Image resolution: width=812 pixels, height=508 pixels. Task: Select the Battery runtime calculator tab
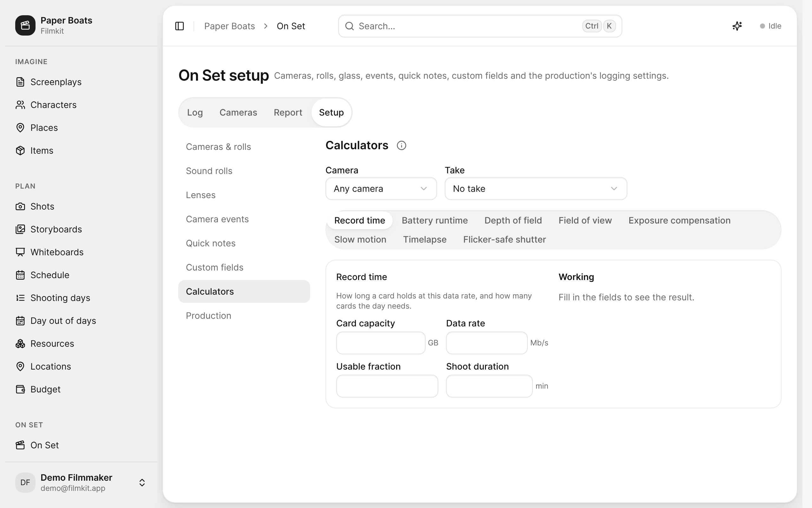(x=435, y=220)
